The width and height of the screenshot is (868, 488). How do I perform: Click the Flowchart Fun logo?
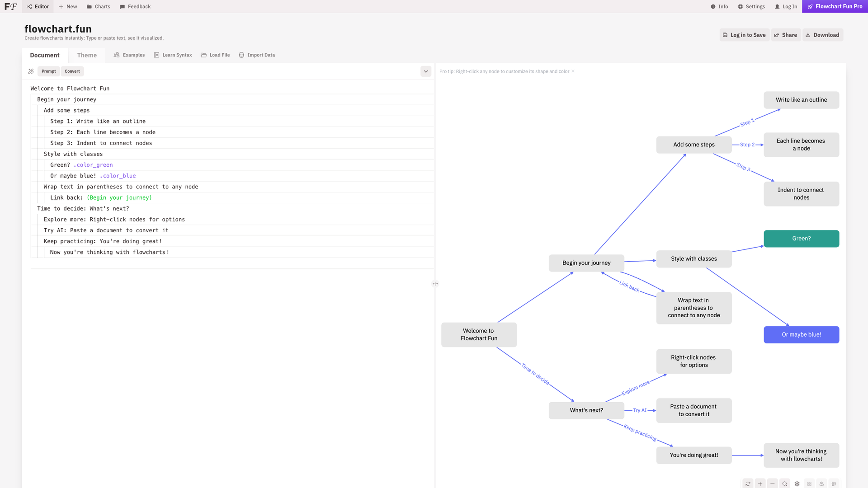pos(11,6)
